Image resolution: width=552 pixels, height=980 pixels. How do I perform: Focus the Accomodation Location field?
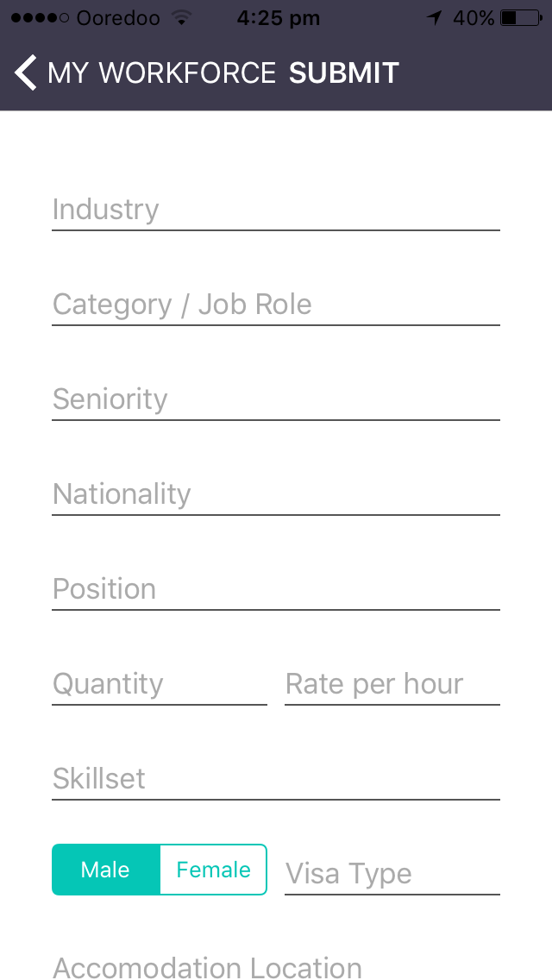[276, 965]
